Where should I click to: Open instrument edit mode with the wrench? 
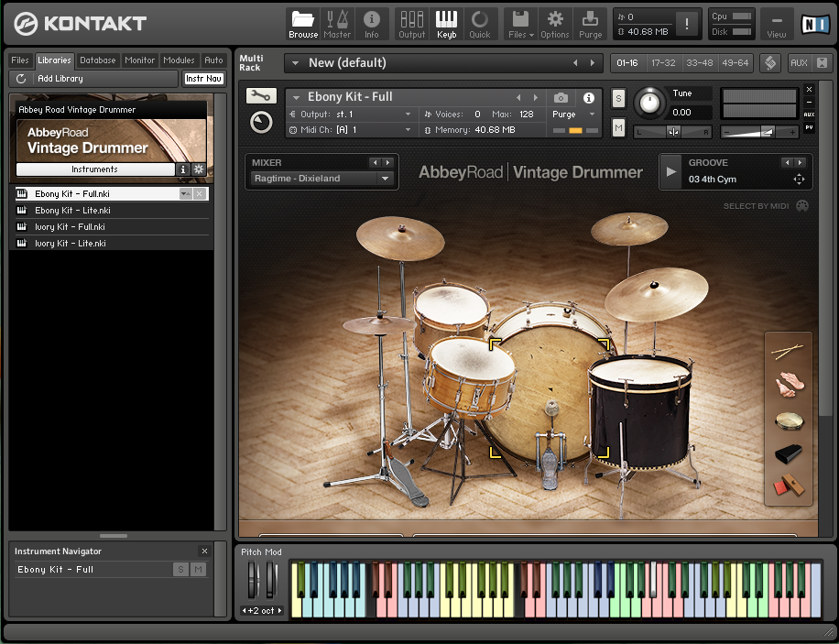pyautogui.click(x=261, y=96)
